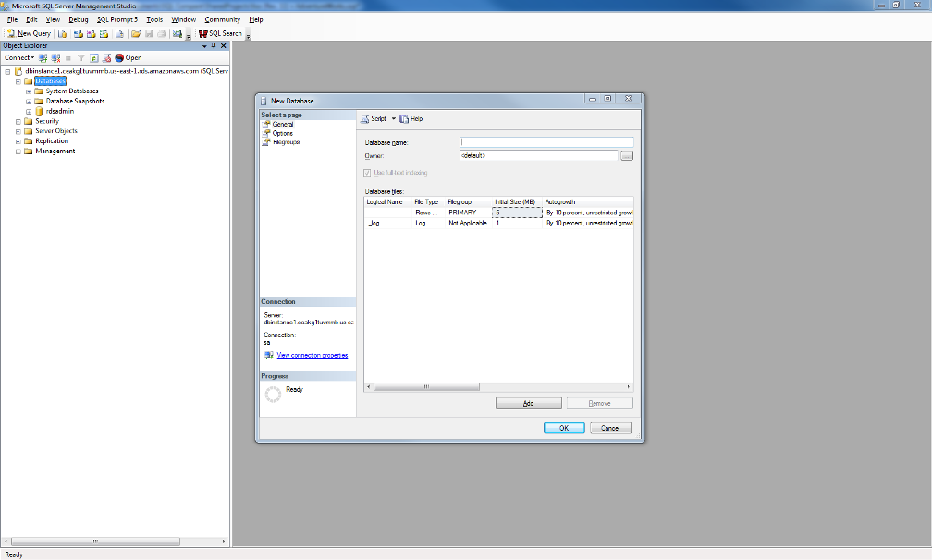Open the Connect dropdown in Object Explorer
Image resolution: width=932 pixels, height=560 pixels.
19,58
